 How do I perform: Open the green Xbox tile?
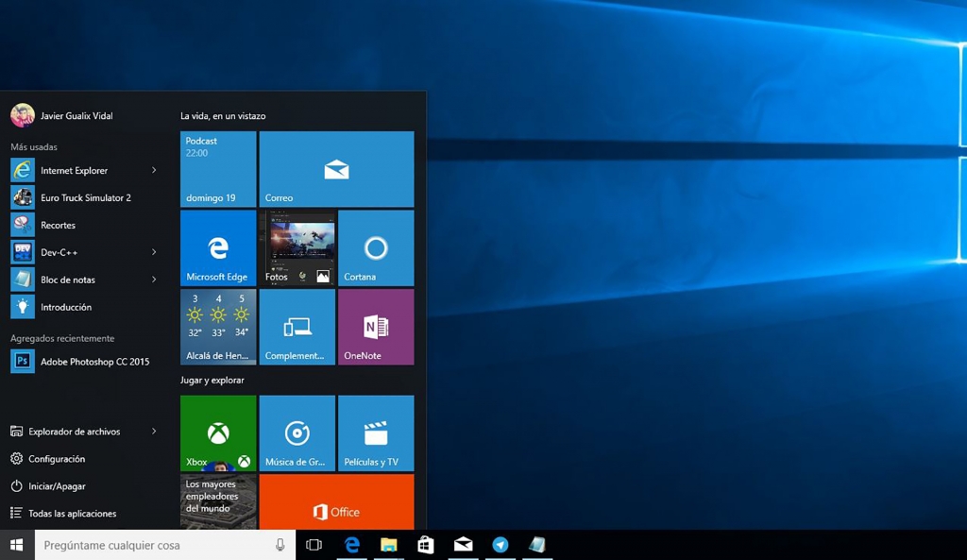[218, 433]
